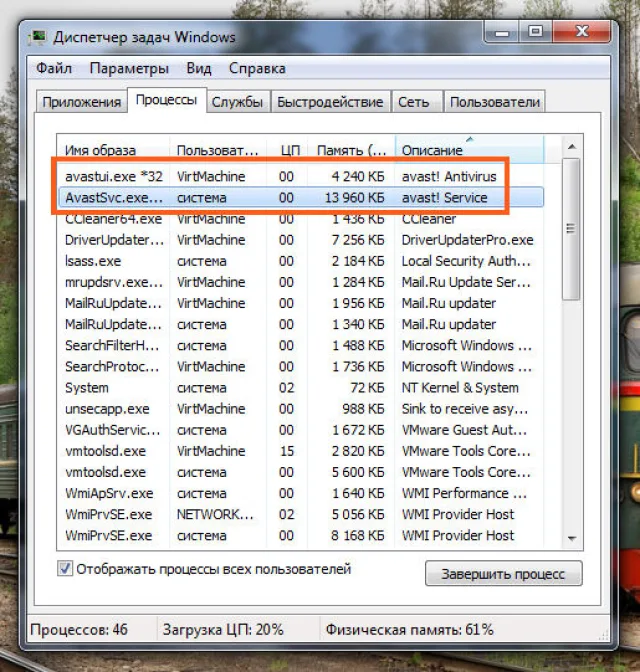Select the mrupdsrv.exe process row
The image size is (640, 672).
(301, 282)
